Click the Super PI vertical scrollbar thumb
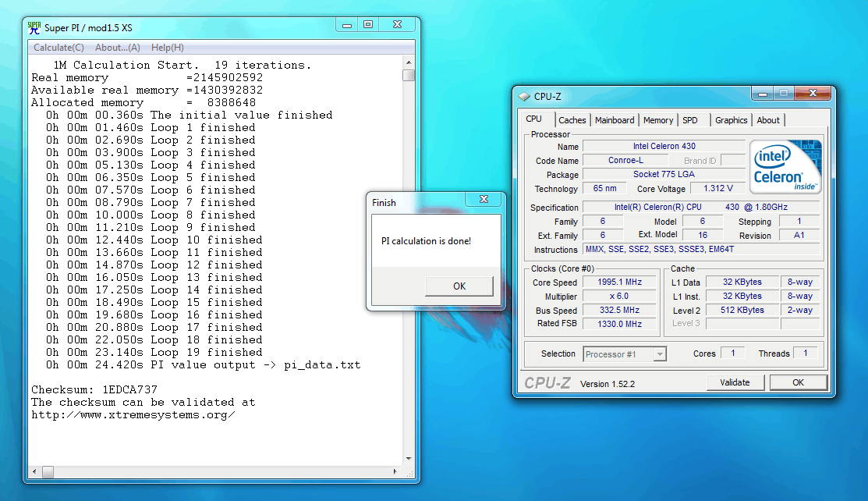The height and width of the screenshot is (501, 868). [x=409, y=76]
